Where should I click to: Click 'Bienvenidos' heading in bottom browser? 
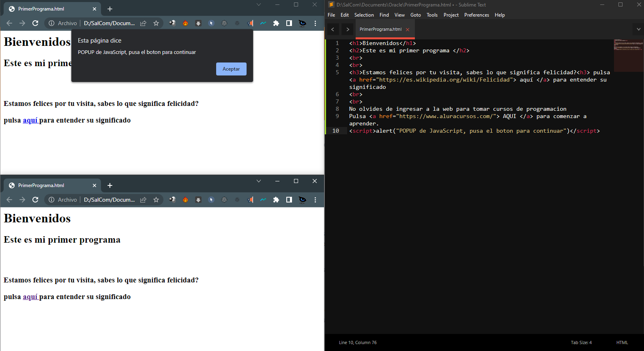click(x=37, y=218)
